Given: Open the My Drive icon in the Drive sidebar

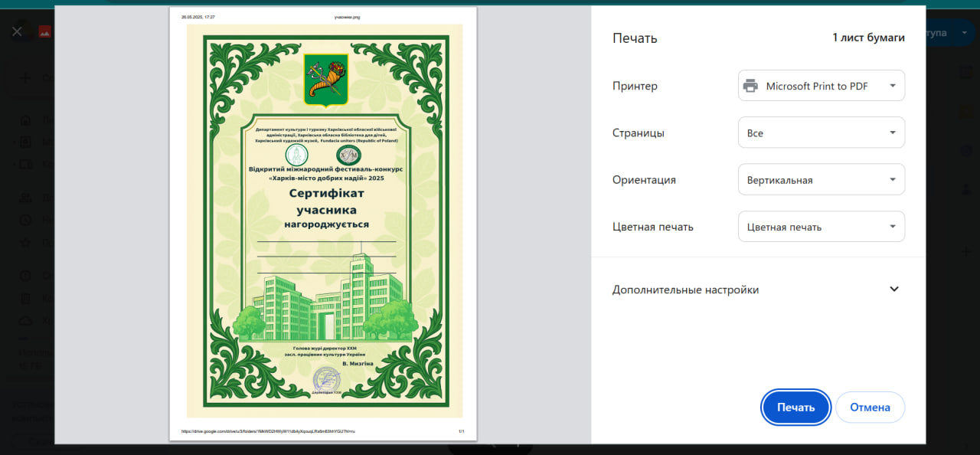Looking at the screenshot, I should click(x=25, y=142).
